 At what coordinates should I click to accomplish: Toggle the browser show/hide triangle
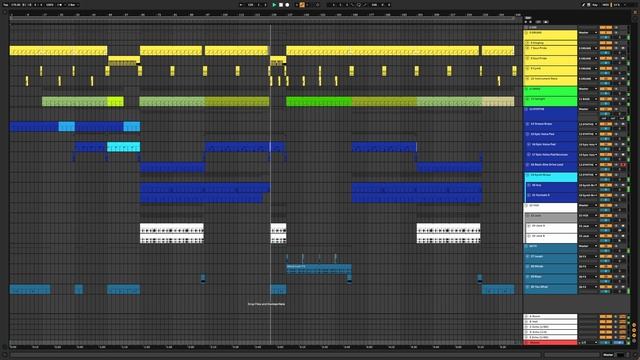pyautogui.click(x=4, y=12)
